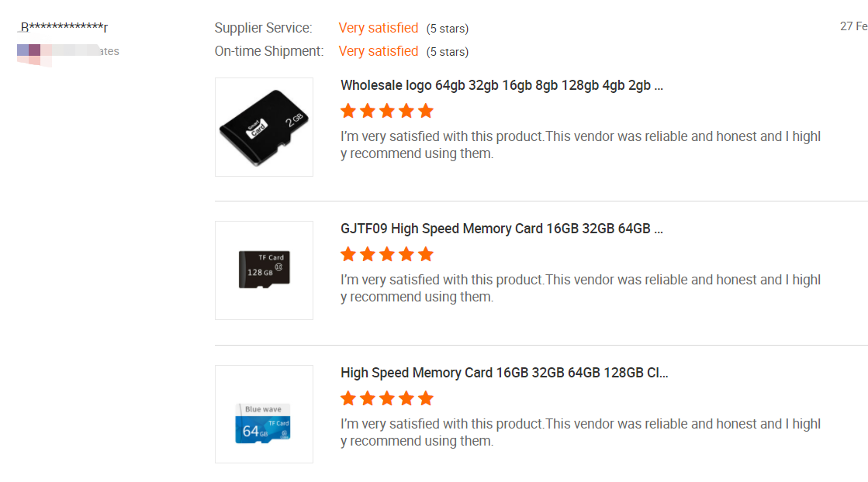Open the GJTF09 High Speed Memory Card link
Viewport: 868px width, 482px height.
(501, 229)
